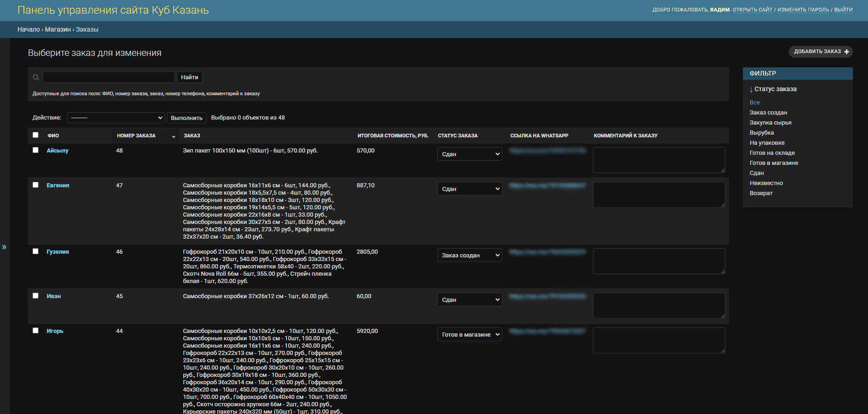Click the plus icon on Добавить заказ
The height and width of the screenshot is (414, 868).
point(846,52)
